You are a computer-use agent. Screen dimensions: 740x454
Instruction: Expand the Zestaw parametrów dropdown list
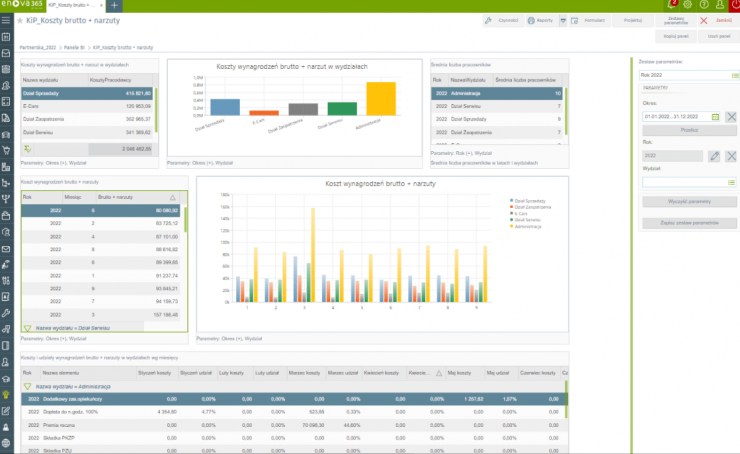coord(731,75)
